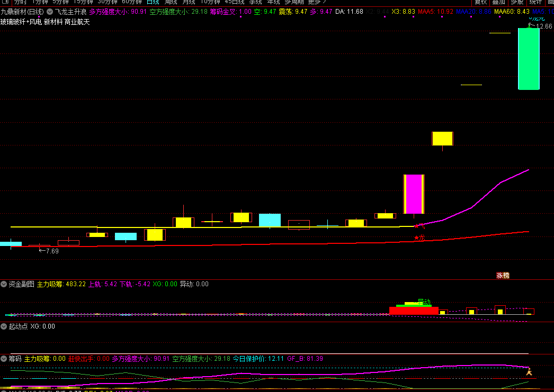Click the DA: 11.68 indicator value
Screen dimensions: 554x392
(x=349, y=12)
